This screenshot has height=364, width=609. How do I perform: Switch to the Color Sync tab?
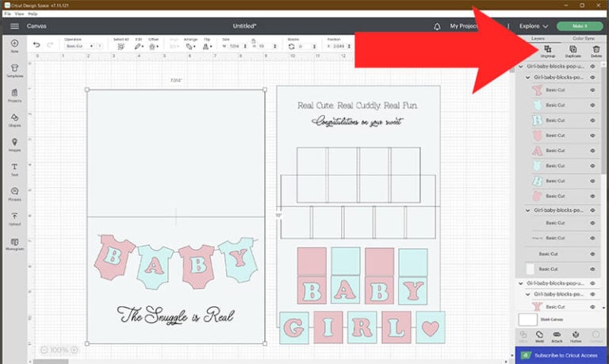click(x=584, y=38)
